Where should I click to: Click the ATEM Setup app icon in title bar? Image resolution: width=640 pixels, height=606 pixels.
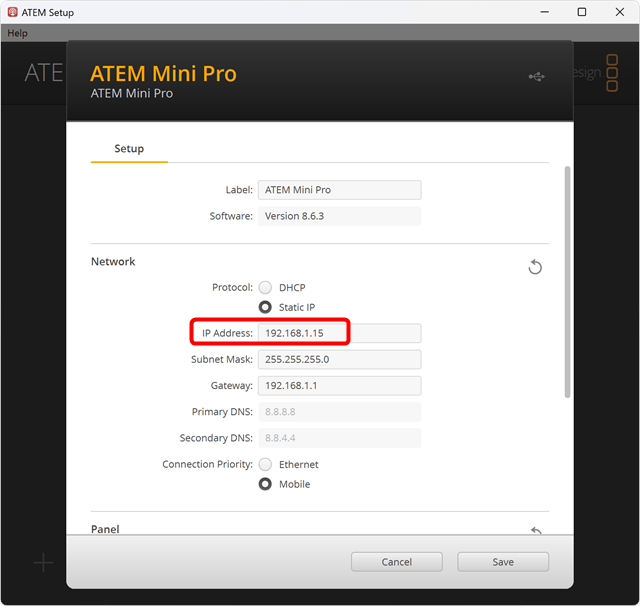(x=13, y=12)
